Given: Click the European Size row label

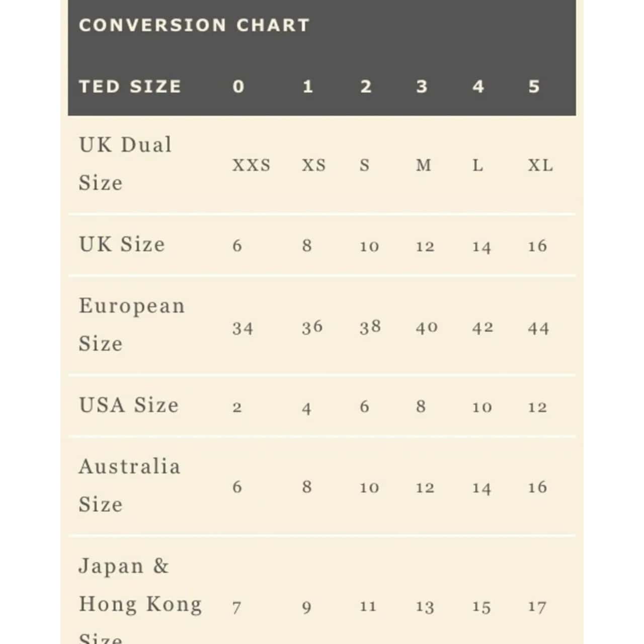Looking at the screenshot, I should [x=131, y=325].
